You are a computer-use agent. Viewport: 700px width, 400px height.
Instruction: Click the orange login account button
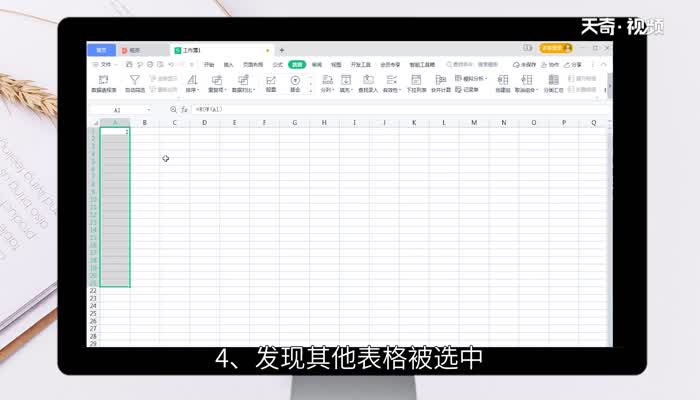pos(555,48)
